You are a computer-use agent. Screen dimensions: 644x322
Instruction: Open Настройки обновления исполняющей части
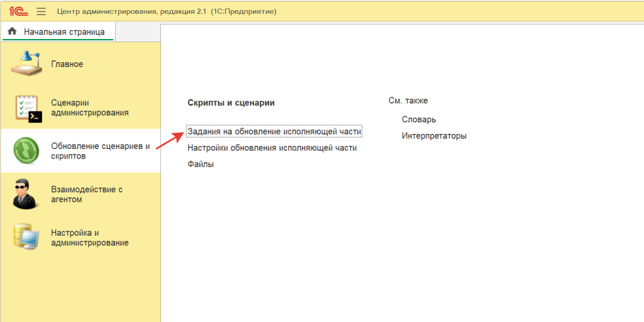(x=272, y=148)
